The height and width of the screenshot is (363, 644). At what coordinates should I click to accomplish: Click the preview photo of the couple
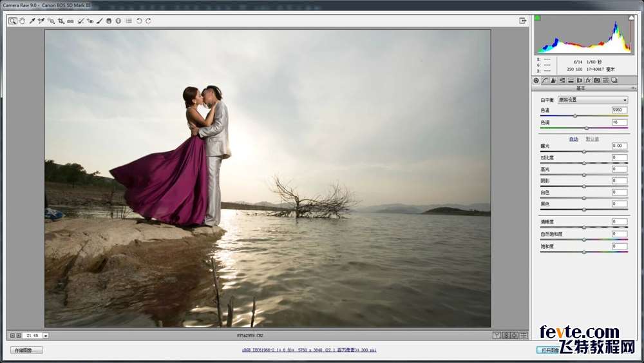click(267, 179)
